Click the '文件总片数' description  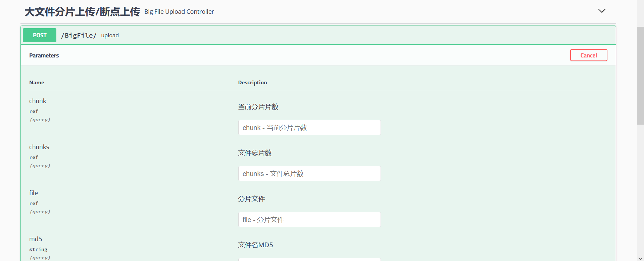click(x=255, y=153)
